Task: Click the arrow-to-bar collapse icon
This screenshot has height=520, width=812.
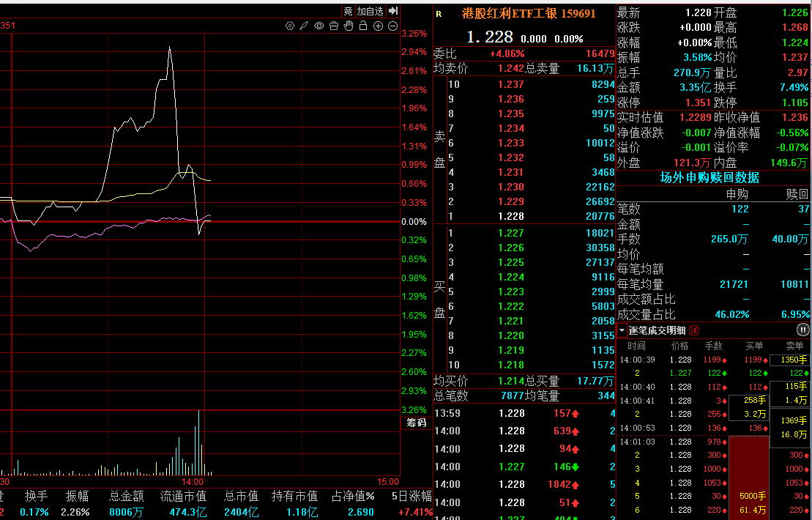Action: [x=393, y=10]
